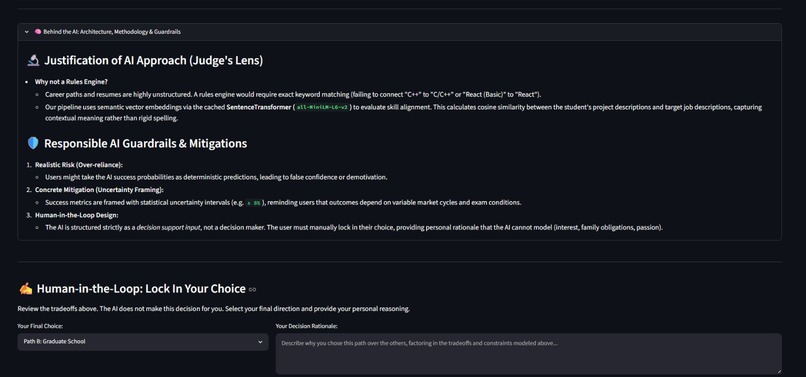Click sentence 'Users might take the AI success probabilities'
Screen dimensions: 806x377
216,177
